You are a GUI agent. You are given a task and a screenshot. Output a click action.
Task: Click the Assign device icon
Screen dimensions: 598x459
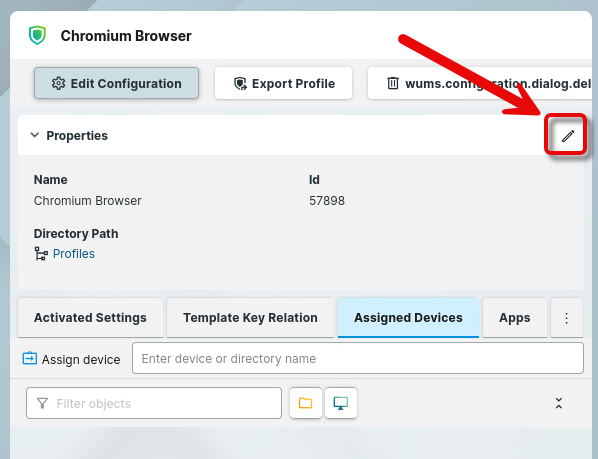29,359
